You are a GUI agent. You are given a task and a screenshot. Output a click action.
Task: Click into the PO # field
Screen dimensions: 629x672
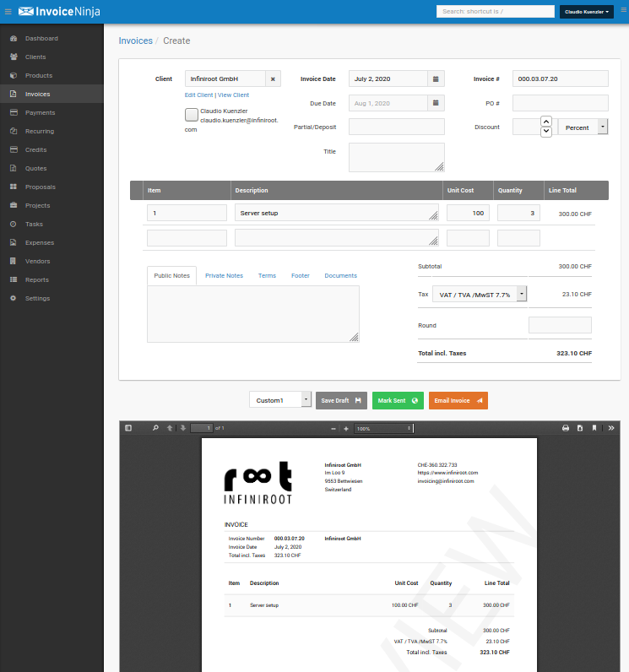click(560, 103)
